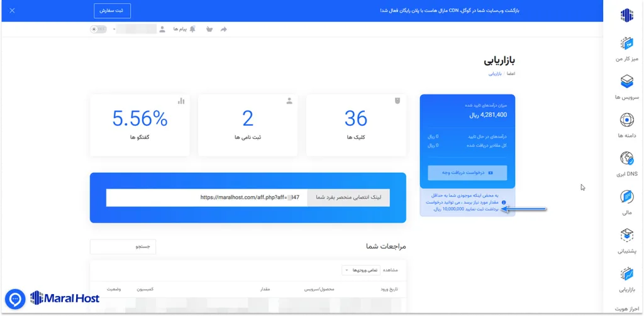Image resolution: width=644 pixels, height=316 pixels.
Task: Click the share forward arrow icon
Action: click(224, 29)
